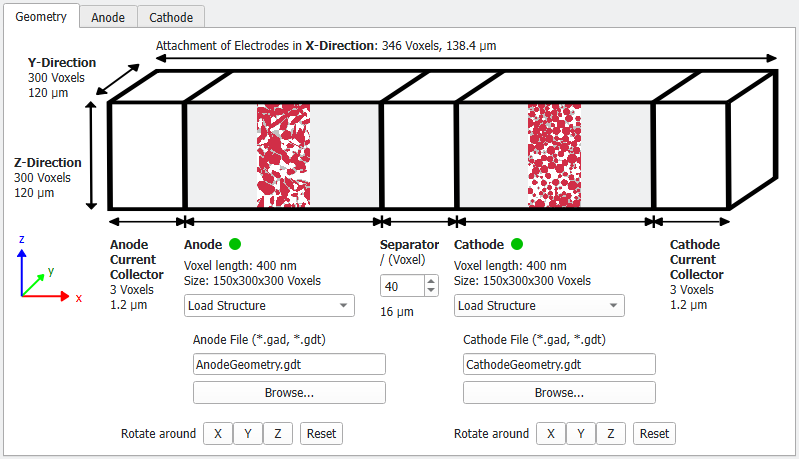Switch to the Geometry tab
799x459 pixels.
tap(41, 16)
